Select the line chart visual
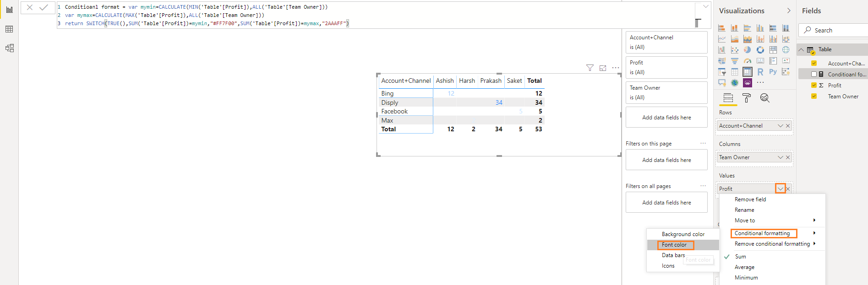 click(x=722, y=39)
